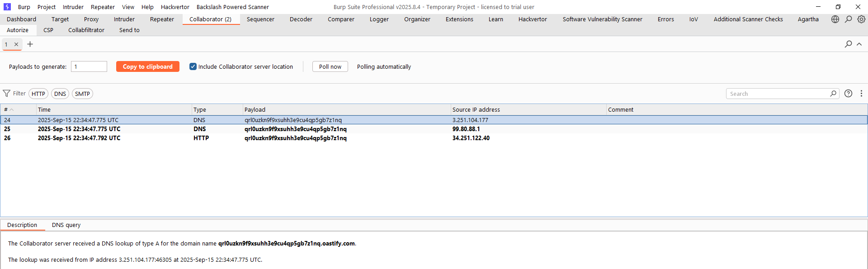Image resolution: width=868 pixels, height=269 pixels.
Task: Toggle the HTTP filter chip
Action: coord(38,94)
